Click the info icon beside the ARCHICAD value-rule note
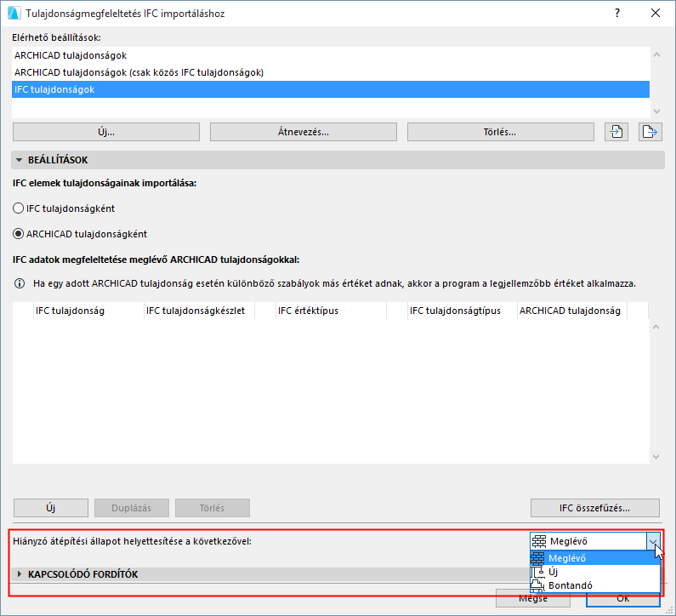This screenshot has height=616, width=676. (20, 283)
